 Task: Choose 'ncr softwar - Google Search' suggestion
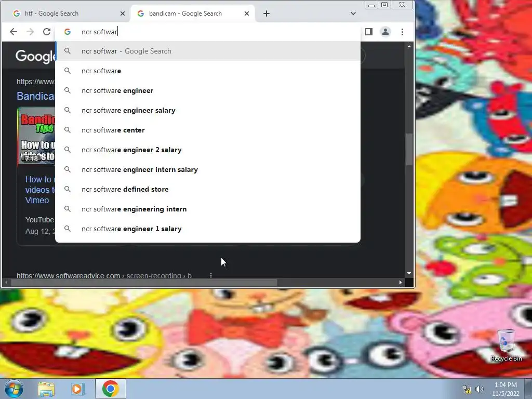coord(208,51)
